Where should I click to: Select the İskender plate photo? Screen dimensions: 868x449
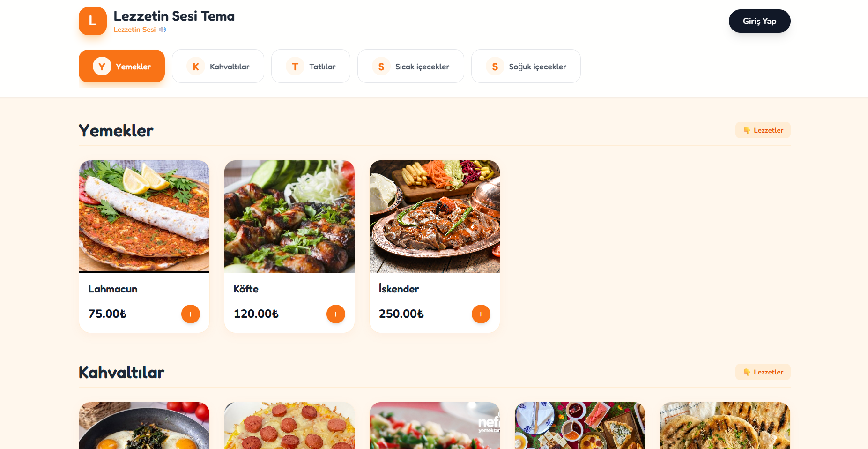tap(435, 216)
